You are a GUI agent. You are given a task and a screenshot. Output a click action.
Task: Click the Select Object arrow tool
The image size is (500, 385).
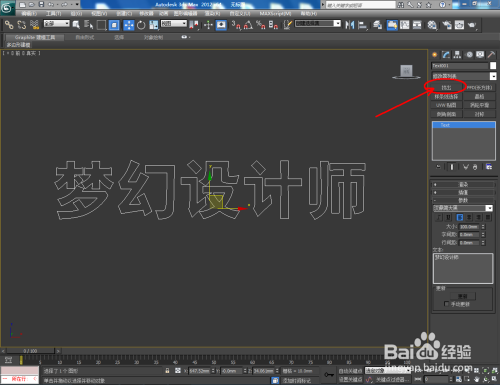pos(76,25)
